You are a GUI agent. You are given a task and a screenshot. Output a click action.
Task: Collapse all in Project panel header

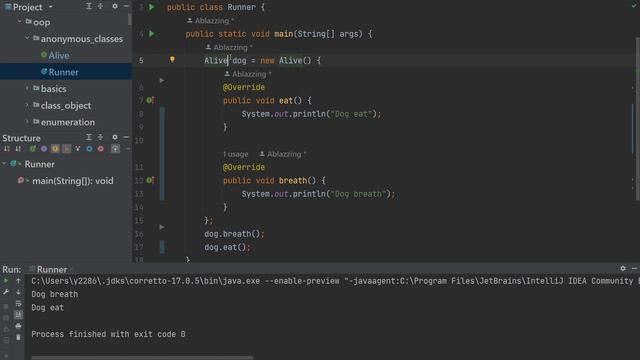(100, 6)
